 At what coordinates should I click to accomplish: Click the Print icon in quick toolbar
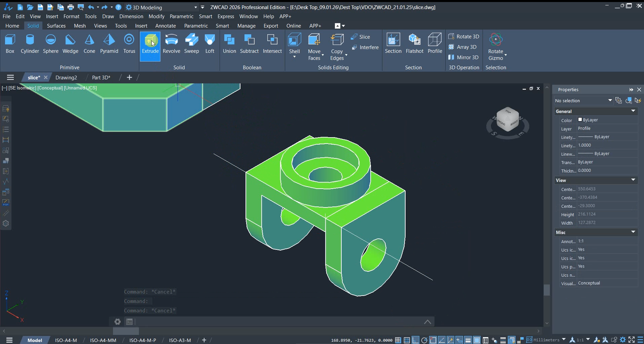coord(71,7)
